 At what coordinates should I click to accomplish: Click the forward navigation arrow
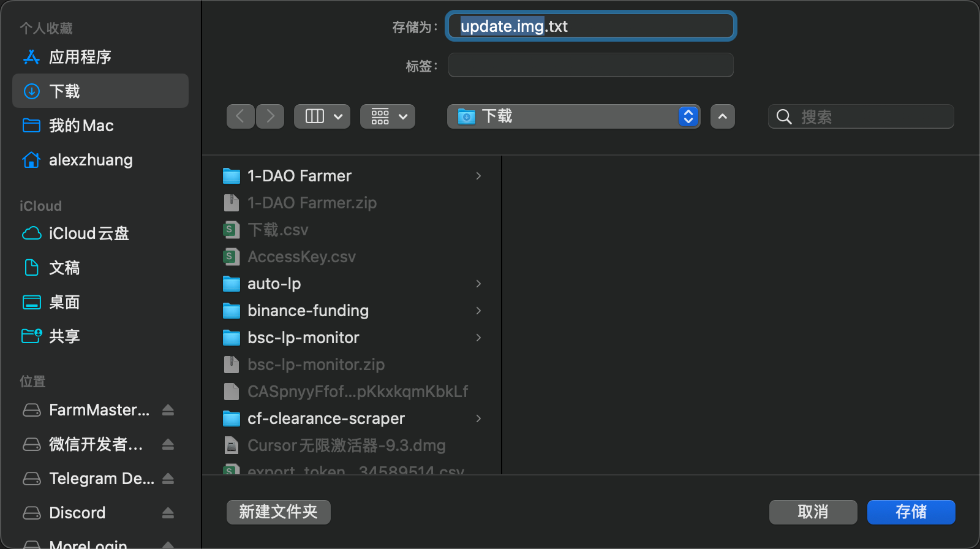[x=270, y=116]
